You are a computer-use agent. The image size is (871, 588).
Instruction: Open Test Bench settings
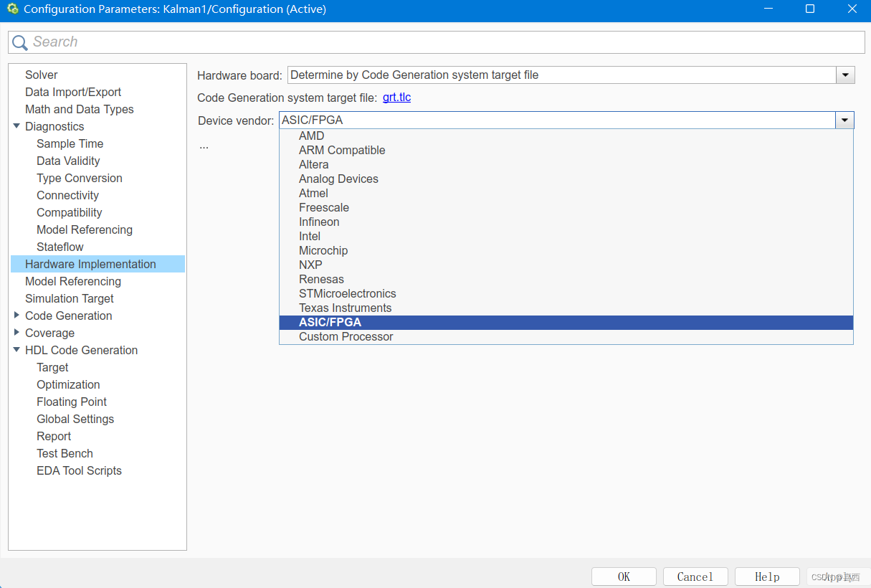point(65,454)
